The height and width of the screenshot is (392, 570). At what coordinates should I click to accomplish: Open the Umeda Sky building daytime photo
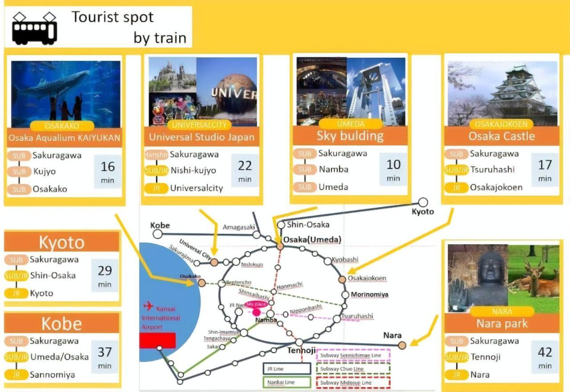click(376, 91)
